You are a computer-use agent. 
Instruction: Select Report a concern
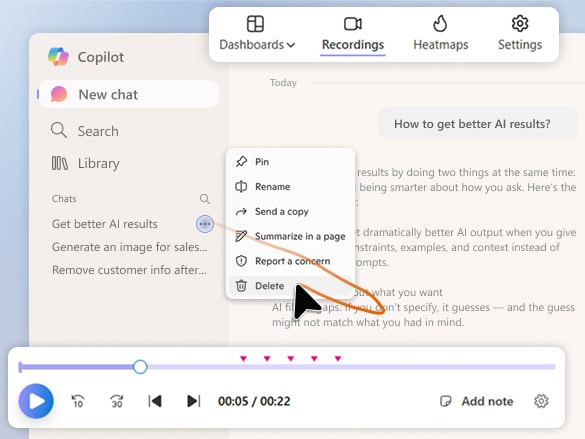point(291,261)
